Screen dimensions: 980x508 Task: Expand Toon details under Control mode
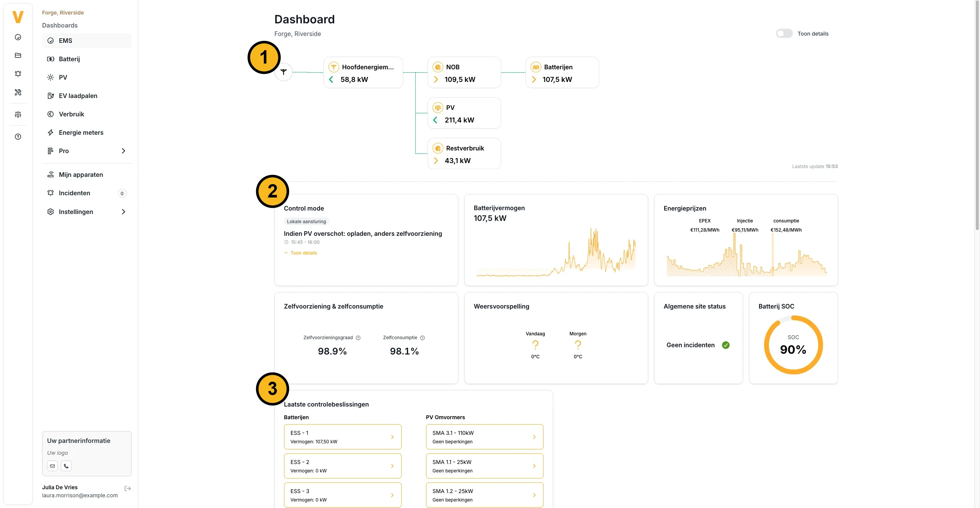[301, 253]
